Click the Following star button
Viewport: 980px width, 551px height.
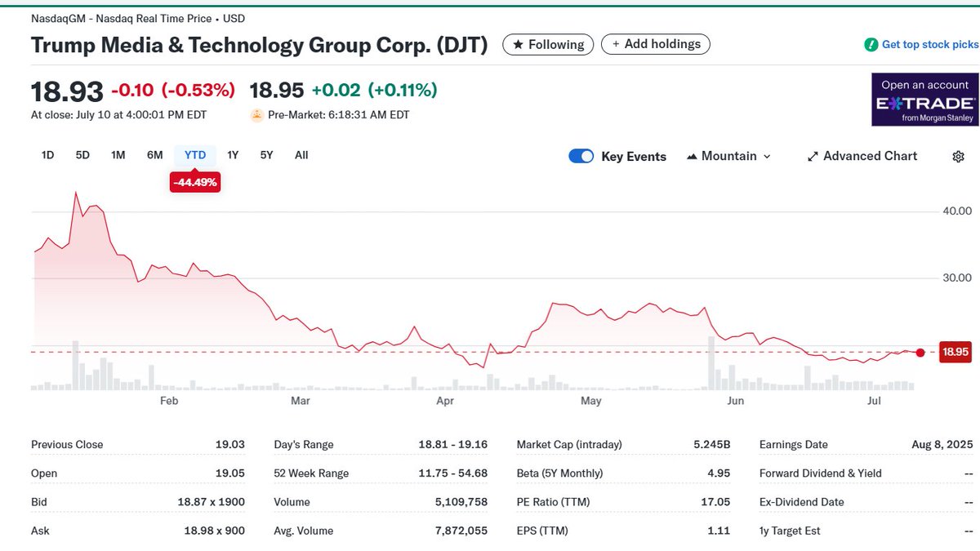[548, 44]
